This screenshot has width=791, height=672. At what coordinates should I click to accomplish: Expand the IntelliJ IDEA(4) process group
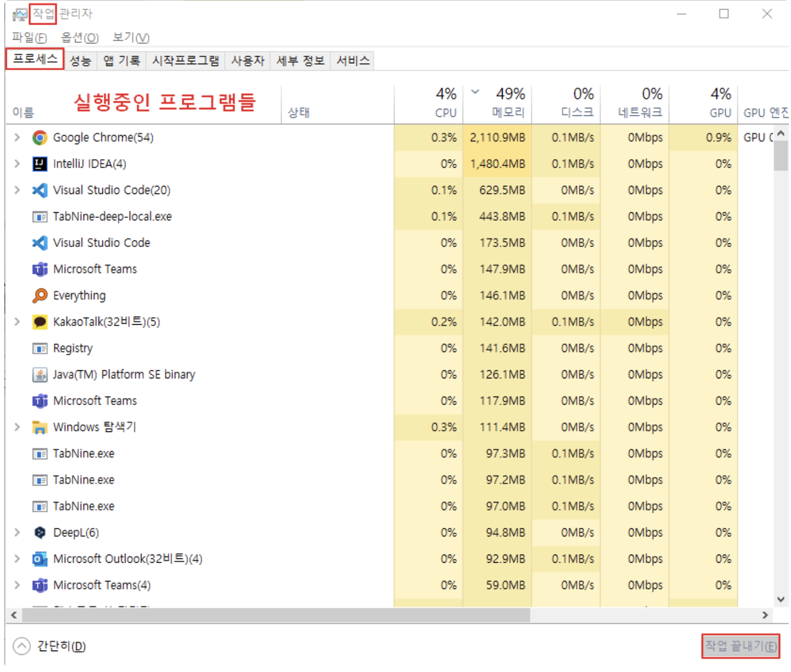pos(17,164)
